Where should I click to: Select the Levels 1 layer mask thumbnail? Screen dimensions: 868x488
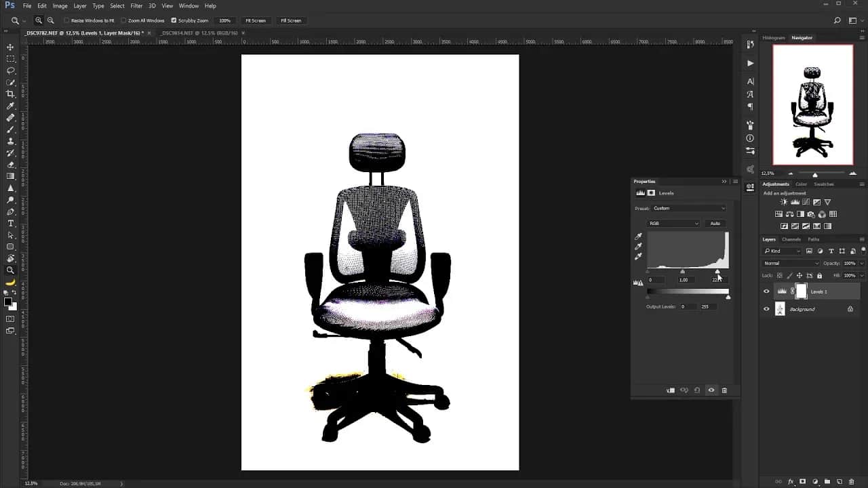(802, 291)
